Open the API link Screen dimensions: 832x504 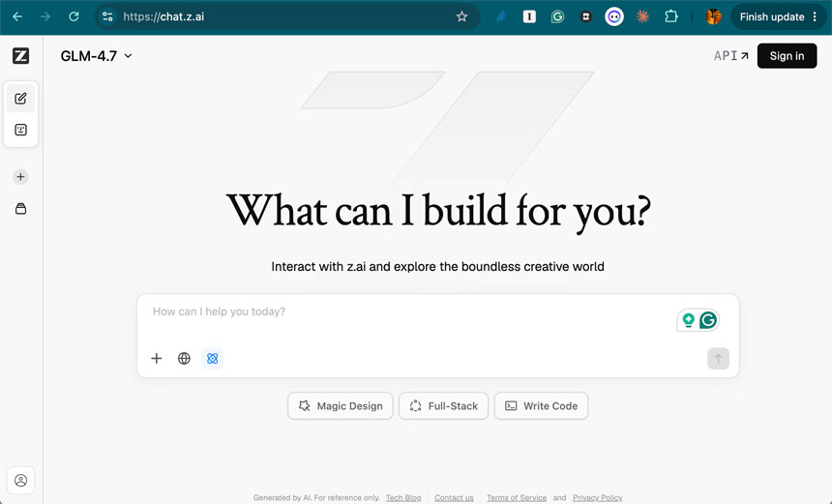[x=731, y=56]
